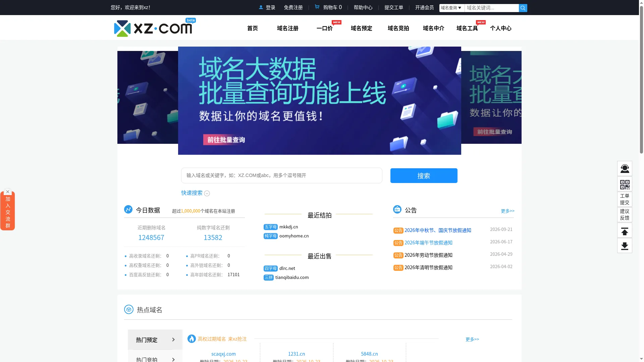Go to 首页 in the main navigation
644x362 pixels.
pos(252,28)
